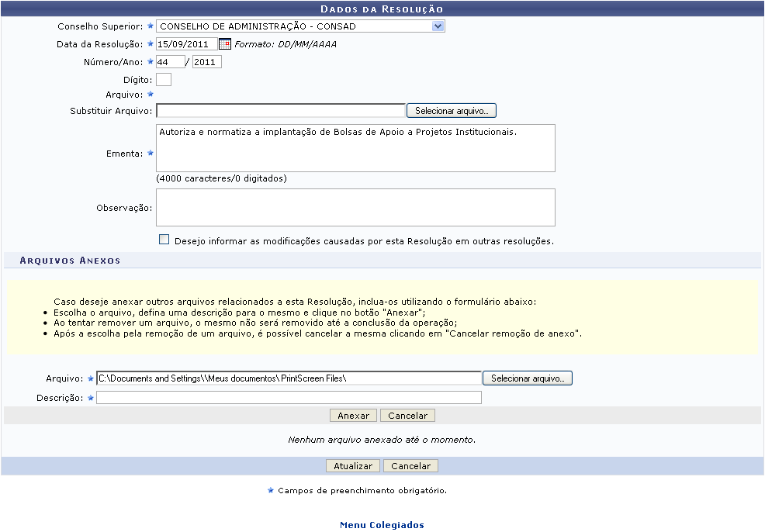This screenshot has height=532, width=765.
Task: Focus the Dígito input box
Action: [164, 79]
